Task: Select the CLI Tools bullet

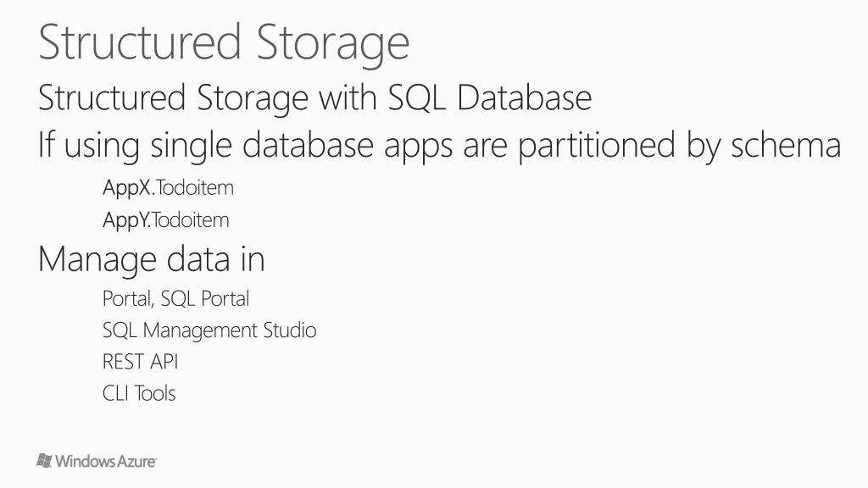Action: [139, 393]
